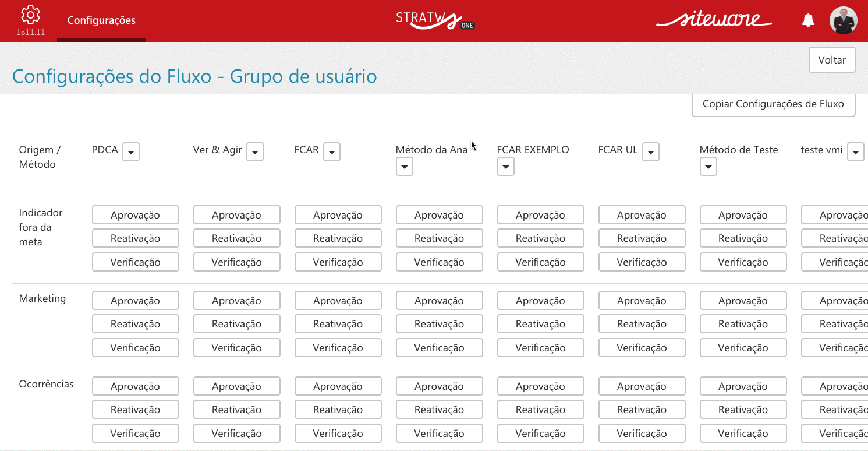This screenshot has height=451, width=868.
Task: Click Verificação for Marketing under FCAR EXEMPLO
Action: (541, 348)
